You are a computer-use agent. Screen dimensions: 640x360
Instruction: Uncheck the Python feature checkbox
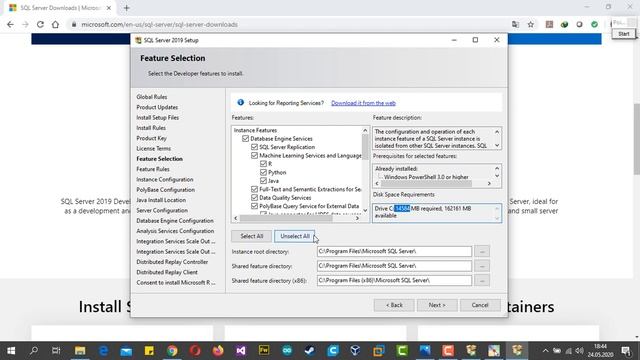click(x=263, y=172)
